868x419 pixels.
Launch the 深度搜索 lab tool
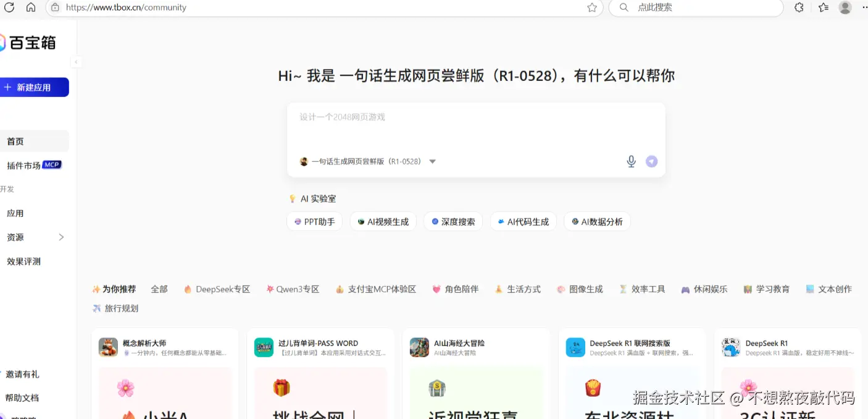453,222
